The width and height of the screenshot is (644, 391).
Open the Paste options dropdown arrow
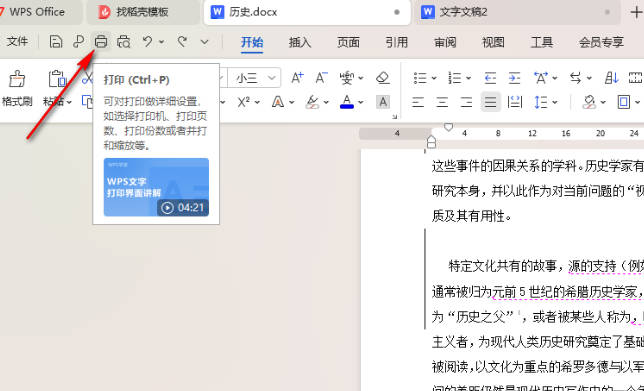coord(69,102)
